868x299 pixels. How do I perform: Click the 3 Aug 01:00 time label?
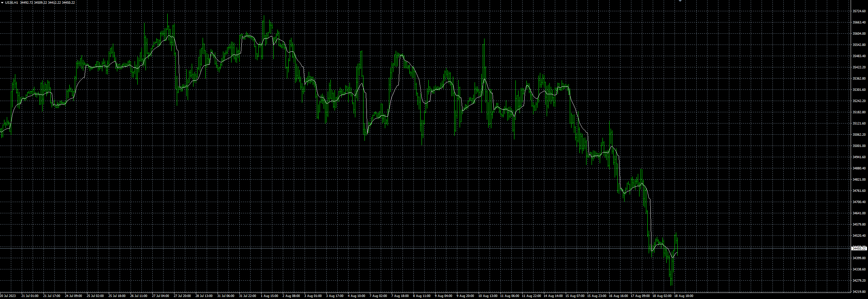(313, 296)
